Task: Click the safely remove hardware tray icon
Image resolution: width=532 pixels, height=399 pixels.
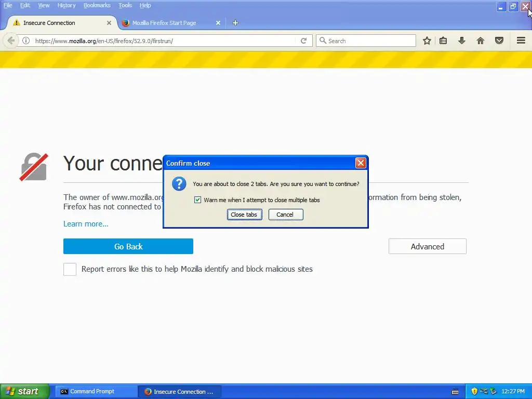Action: coord(493,391)
